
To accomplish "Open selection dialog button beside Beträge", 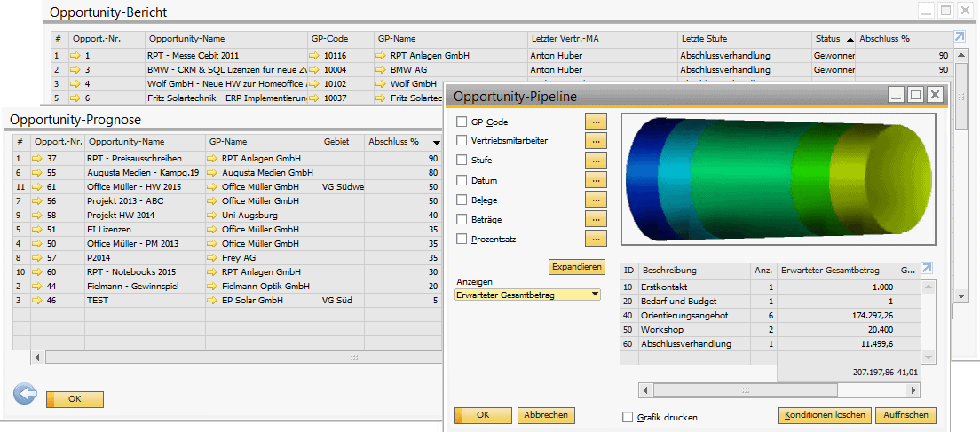I will [596, 218].
